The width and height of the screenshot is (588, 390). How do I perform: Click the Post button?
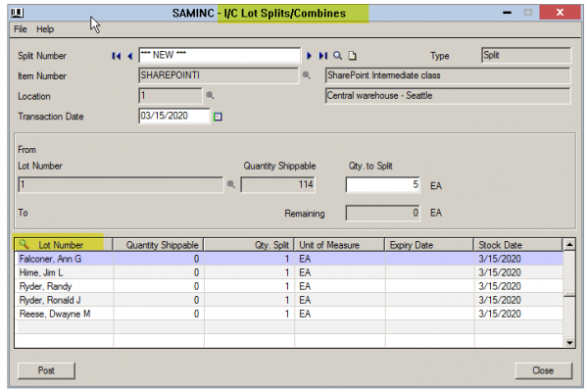[46, 370]
